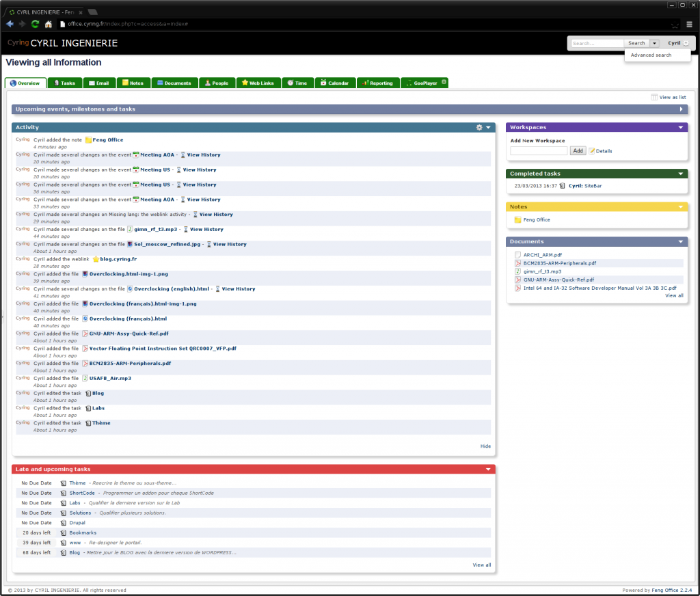
Task: Go to the Documents tab
Action: click(174, 83)
